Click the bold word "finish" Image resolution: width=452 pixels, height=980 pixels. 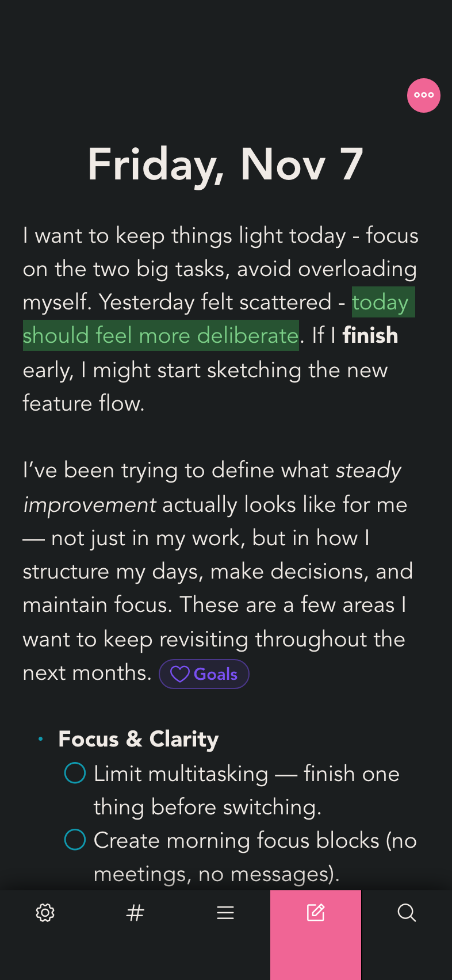(x=370, y=335)
